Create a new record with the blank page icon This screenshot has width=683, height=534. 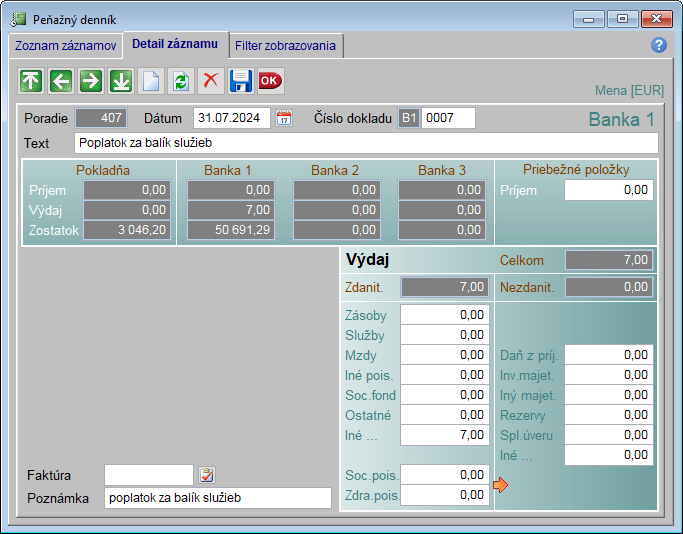[x=151, y=81]
